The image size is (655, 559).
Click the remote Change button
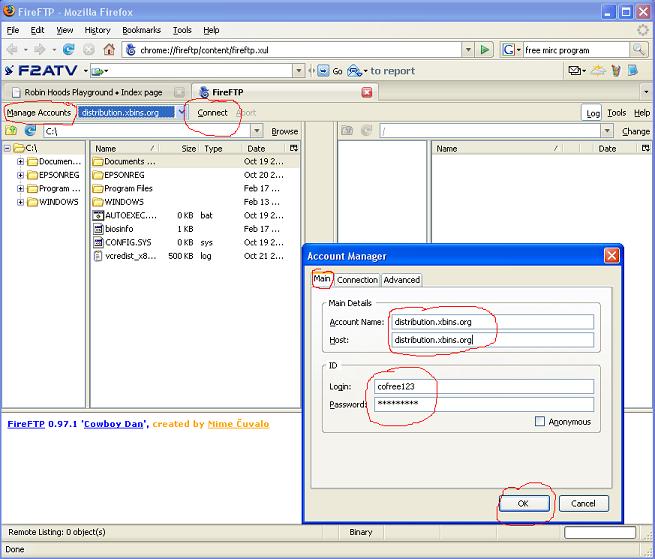pos(636,131)
